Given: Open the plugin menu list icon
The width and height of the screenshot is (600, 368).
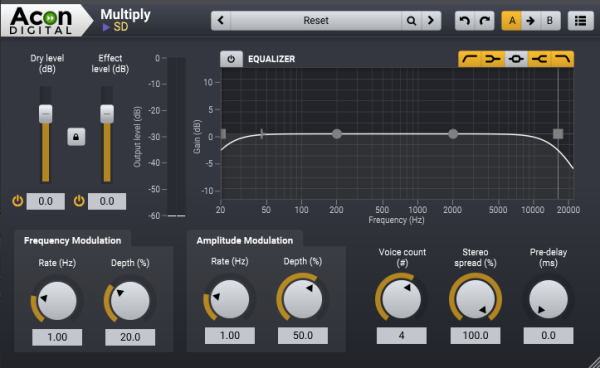Looking at the screenshot, I should point(580,20).
